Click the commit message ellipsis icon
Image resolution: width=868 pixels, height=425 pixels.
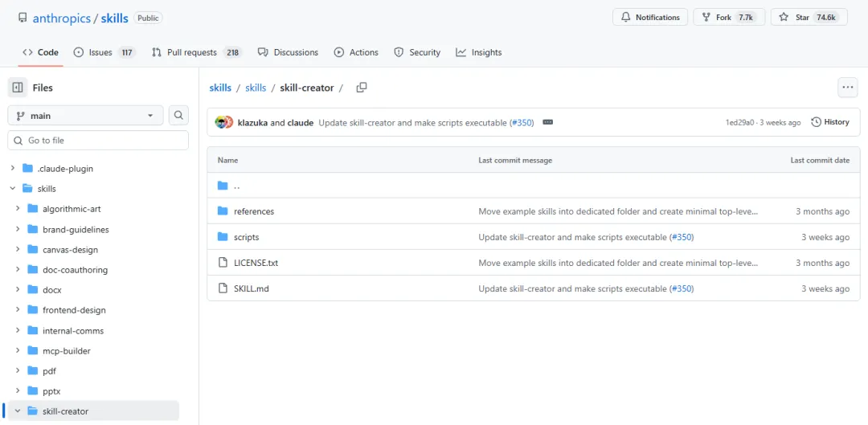click(x=548, y=123)
